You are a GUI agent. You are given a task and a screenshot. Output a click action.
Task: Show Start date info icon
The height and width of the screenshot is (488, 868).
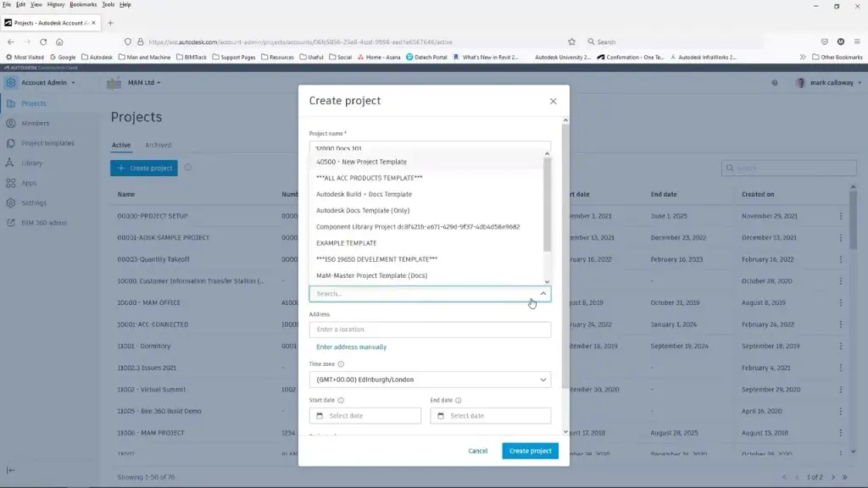tap(341, 400)
